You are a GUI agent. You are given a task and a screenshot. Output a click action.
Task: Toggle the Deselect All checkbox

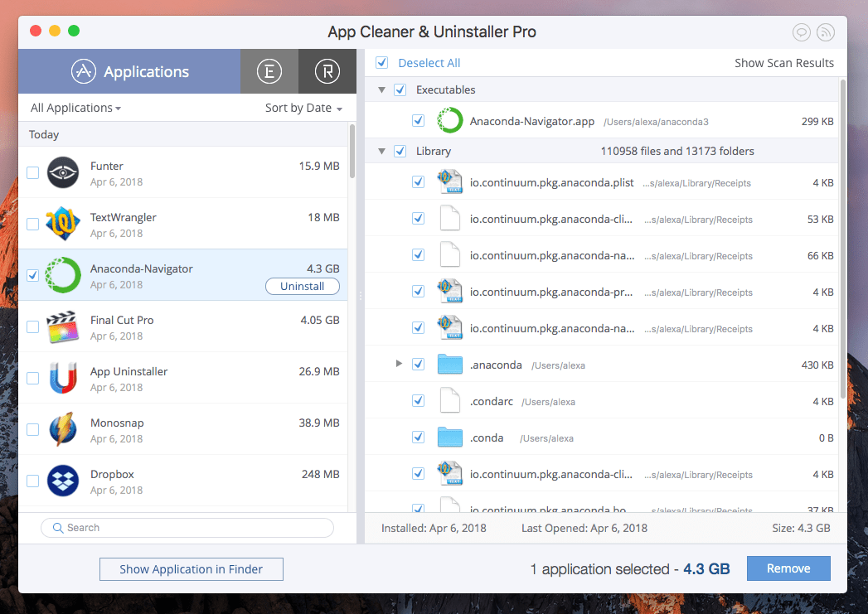click(x=382, y=62)
